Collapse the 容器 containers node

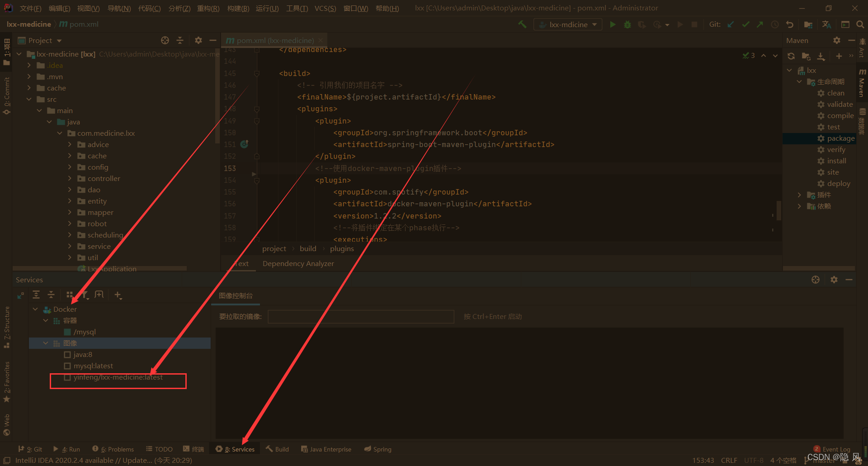pyautogui.click(x=46, y=320)
